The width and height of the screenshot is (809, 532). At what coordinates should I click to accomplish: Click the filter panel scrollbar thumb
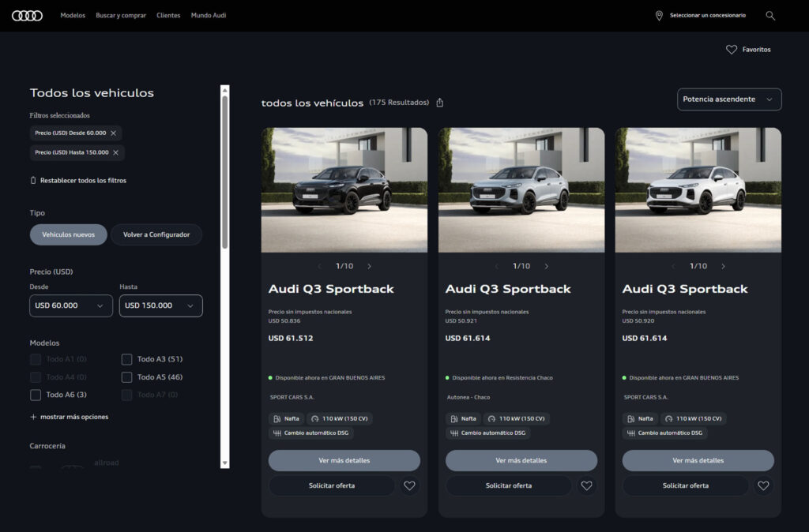(x=224, y=172)
